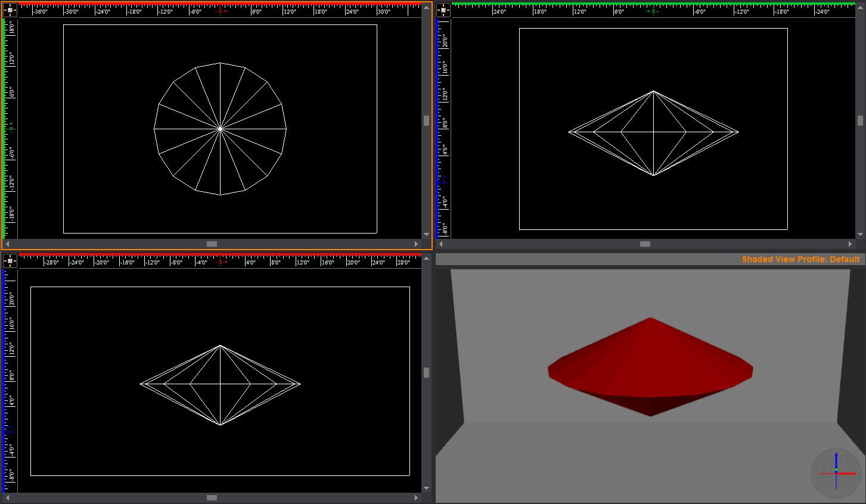The image size is (866, 504).
Task: Click the XYZ axis gizmo in shaded view
Action: (836, 473)
